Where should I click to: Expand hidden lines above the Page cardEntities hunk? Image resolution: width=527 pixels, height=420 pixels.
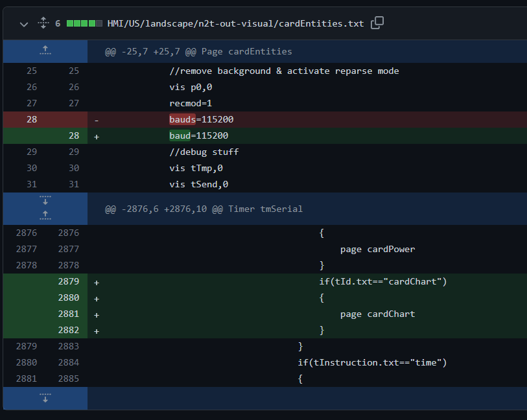click(x=45, y=51)
